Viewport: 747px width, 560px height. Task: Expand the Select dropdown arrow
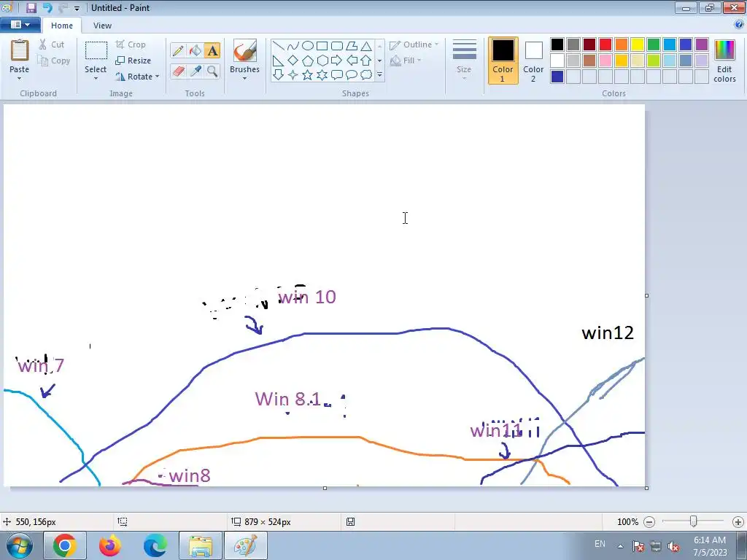(96, 79)
